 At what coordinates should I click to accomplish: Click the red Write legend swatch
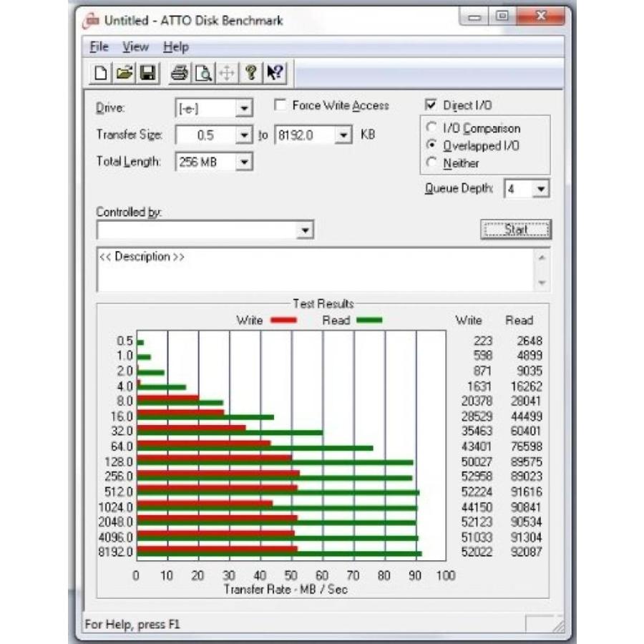point(283,321)
